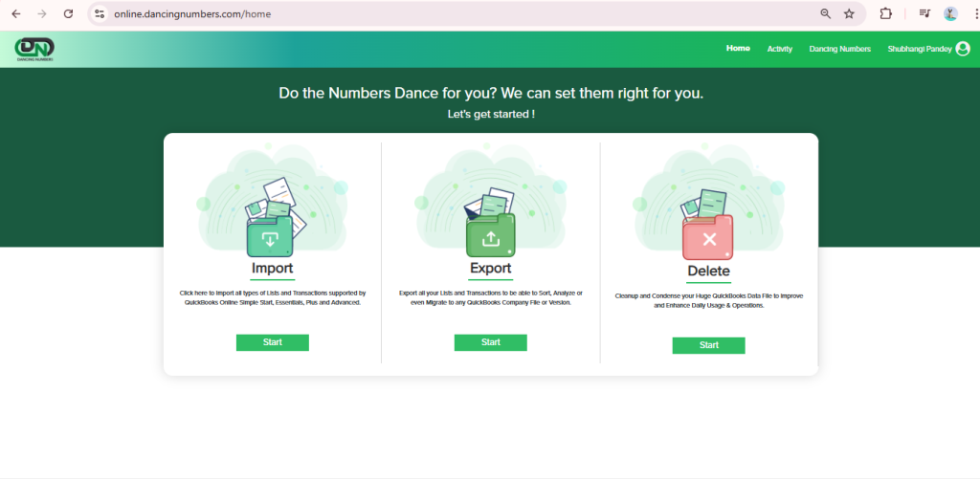Start the Delete process
This screenshot has height=479, width=980.
(709, 345)
